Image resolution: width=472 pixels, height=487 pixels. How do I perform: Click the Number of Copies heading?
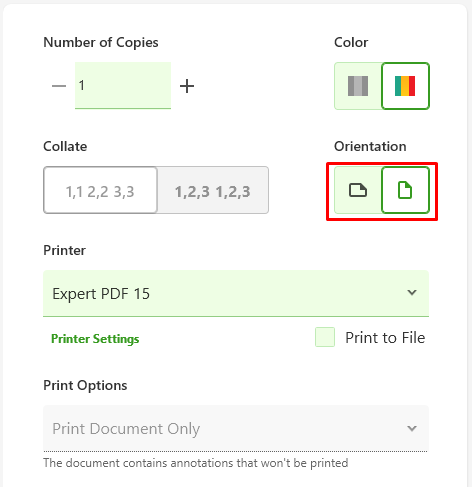(101, 43)
